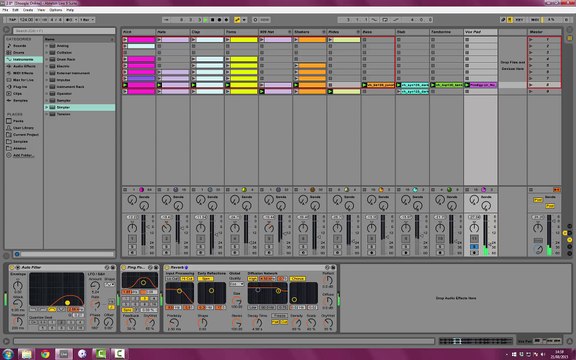Open the Create menu
Screen dimensions: 576x360
pyautogui.click(x=28, y=10)
